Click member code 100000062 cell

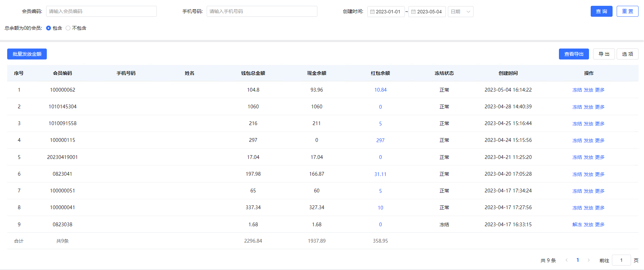coord(63,90)
